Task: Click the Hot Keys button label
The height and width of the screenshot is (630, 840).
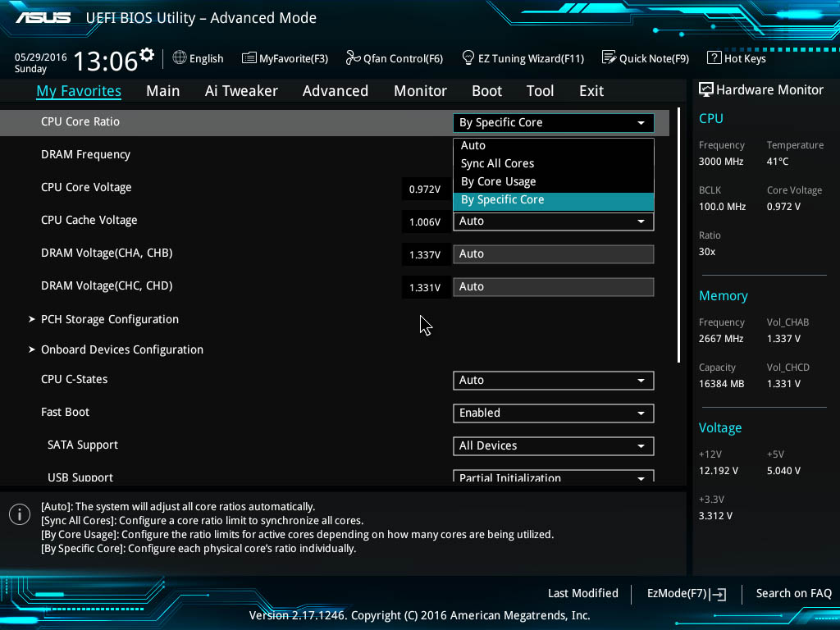Action: [745, 58]
